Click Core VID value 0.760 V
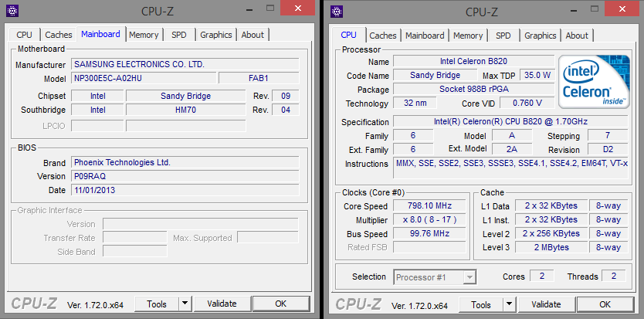Image resolution: width=644 pixels, height=319 pixels. coord(527,104)
